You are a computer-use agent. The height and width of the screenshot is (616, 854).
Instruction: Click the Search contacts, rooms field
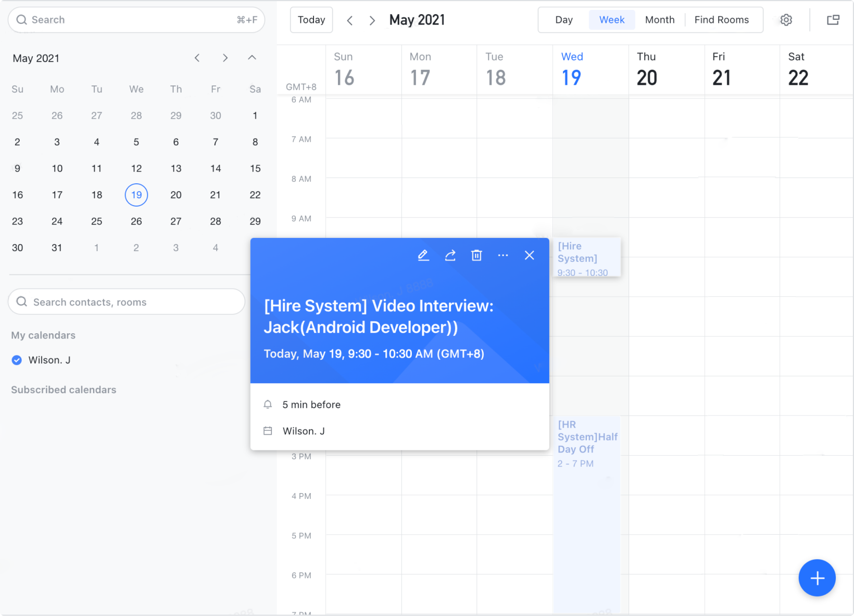[x=127, y=302]
